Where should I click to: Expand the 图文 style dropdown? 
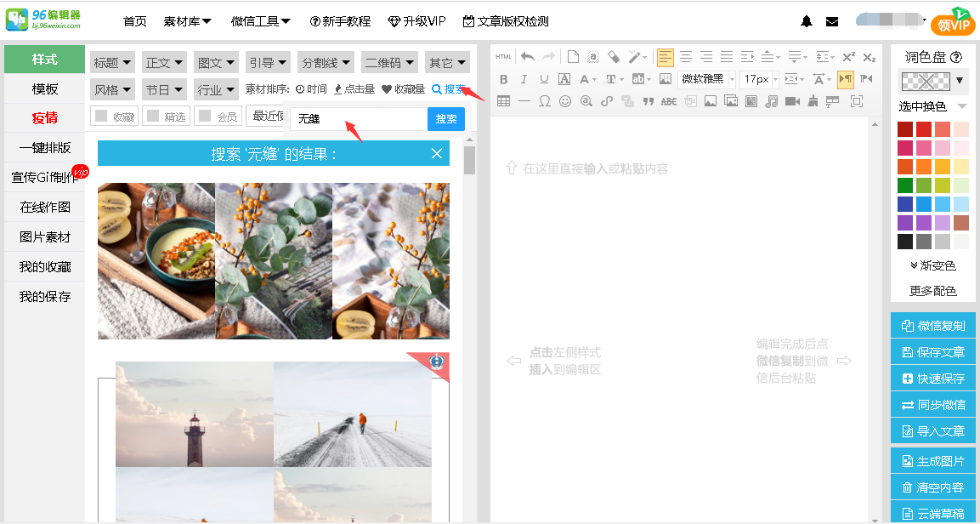pos(216,63)
